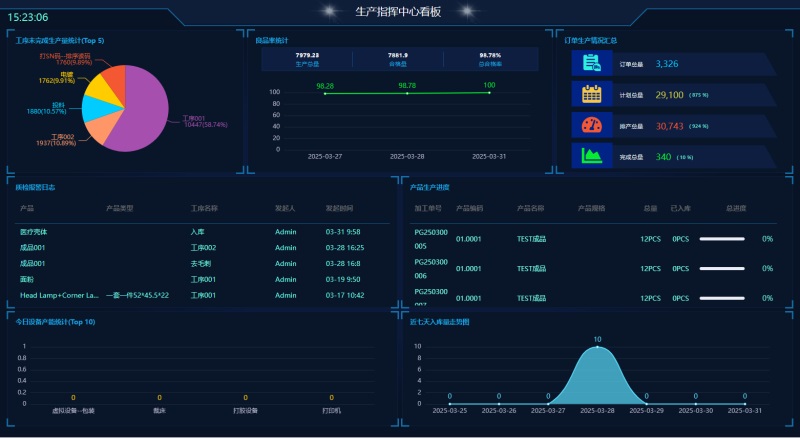800x442 pixels.
Task: Click progress bar for work order PG250300005
Action: pyautogui.click(x=728, y=239)
